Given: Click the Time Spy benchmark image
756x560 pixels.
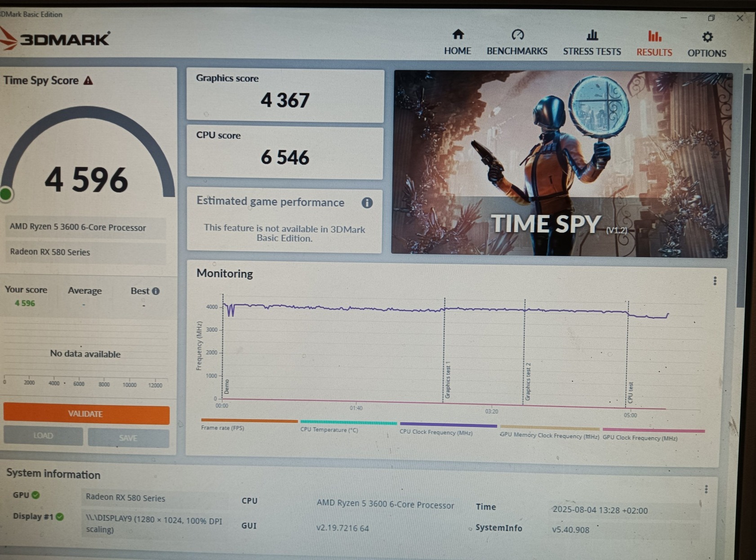Looking at the screenshot, I should (561, 164).
